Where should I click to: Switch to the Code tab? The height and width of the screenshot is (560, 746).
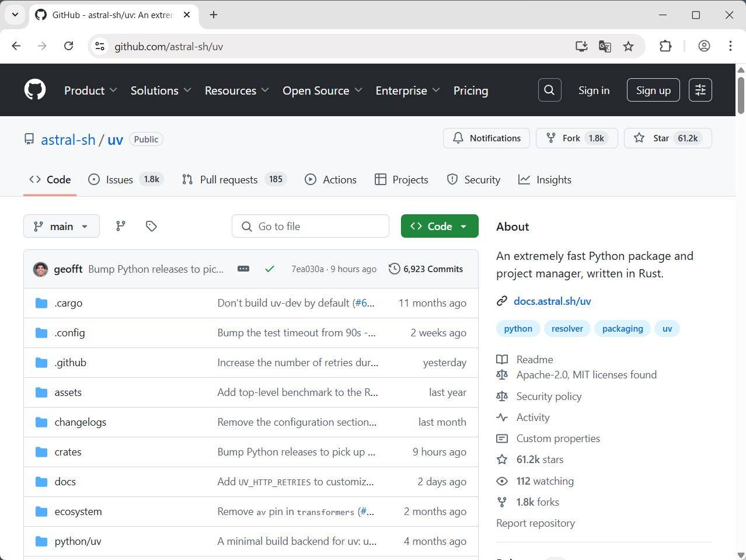pyautogui.click(x=50, y=180)
